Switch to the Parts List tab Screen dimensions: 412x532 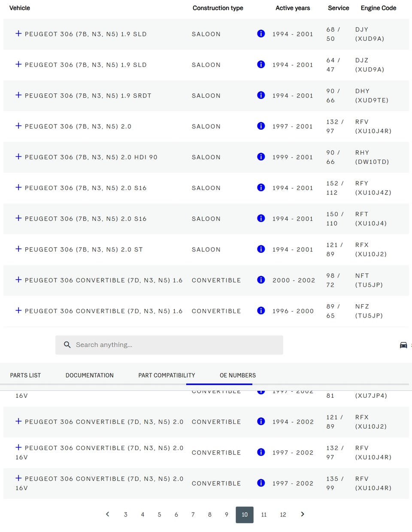click(25, 375)
